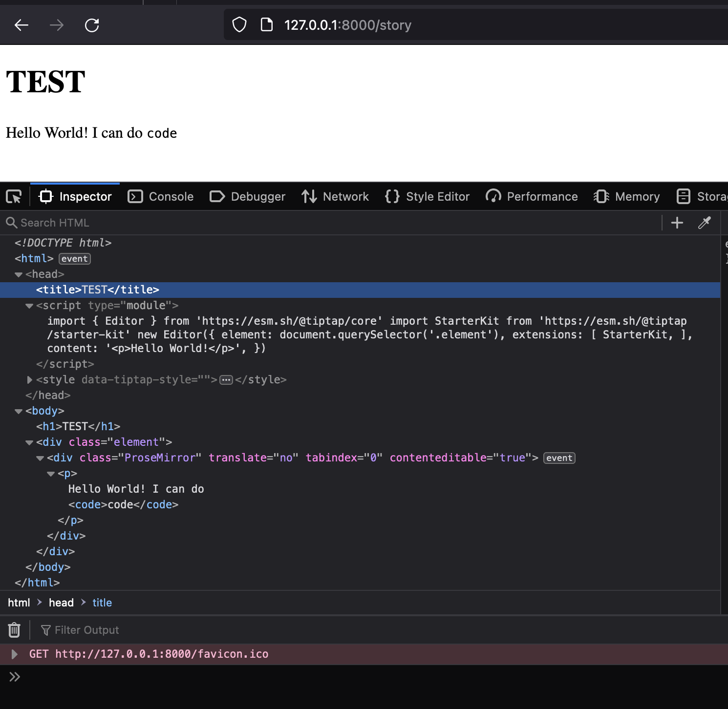Open the eyedropper color picker tool
Screen dimensions: 728x709
[x=705, y=223]
